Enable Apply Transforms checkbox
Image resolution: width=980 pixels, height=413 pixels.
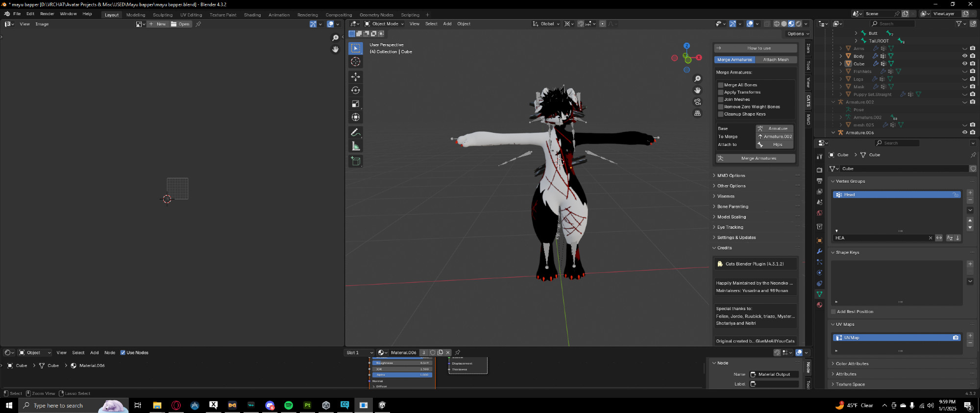[x=721, y=92]
